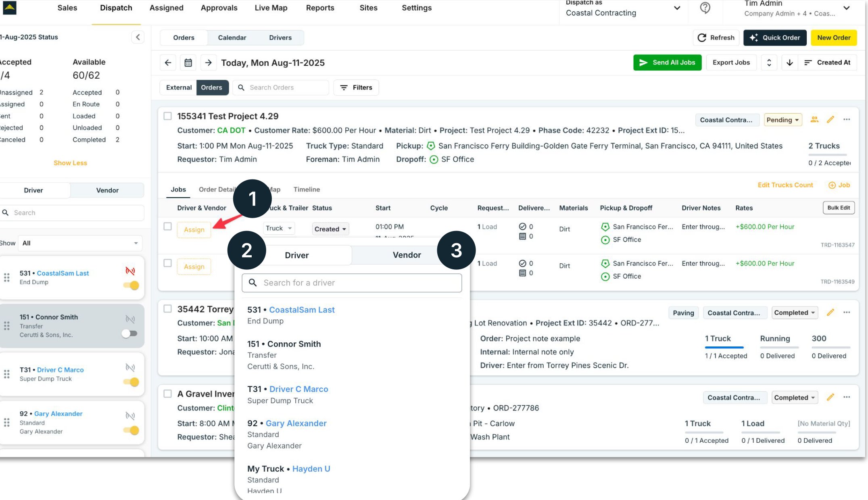This screenshot has height=500, width=868.
Task: Click the Edit Trucks Count link
Action: 785,185
